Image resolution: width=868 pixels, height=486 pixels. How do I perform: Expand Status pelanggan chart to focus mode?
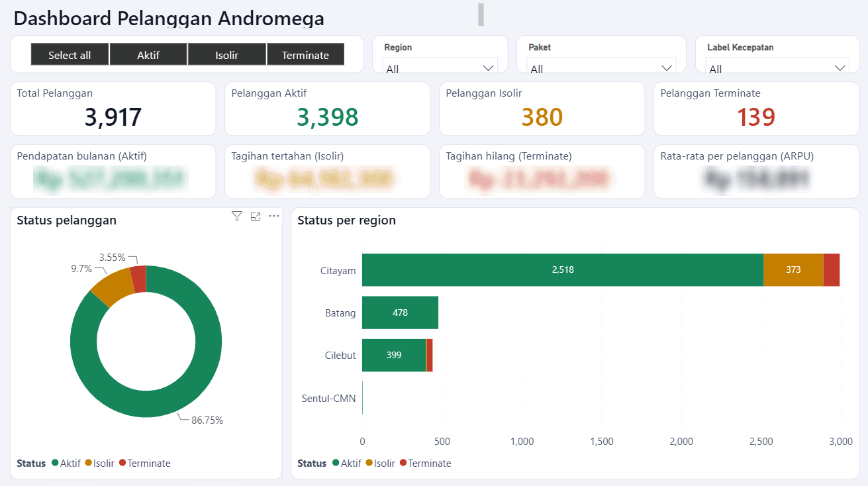tap(256, 216)
